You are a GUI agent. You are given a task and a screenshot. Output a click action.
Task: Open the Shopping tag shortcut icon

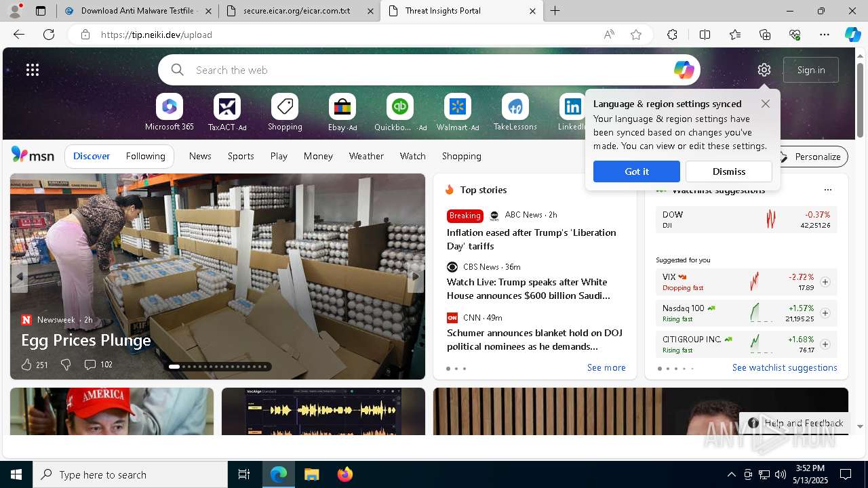click(x=285, y=107)
